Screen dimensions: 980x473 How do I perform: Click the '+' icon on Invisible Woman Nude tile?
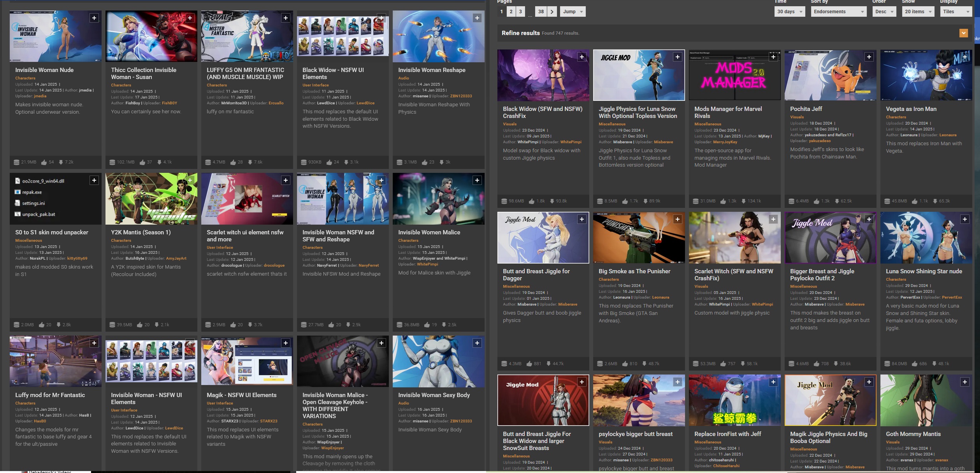click(94, 18)
